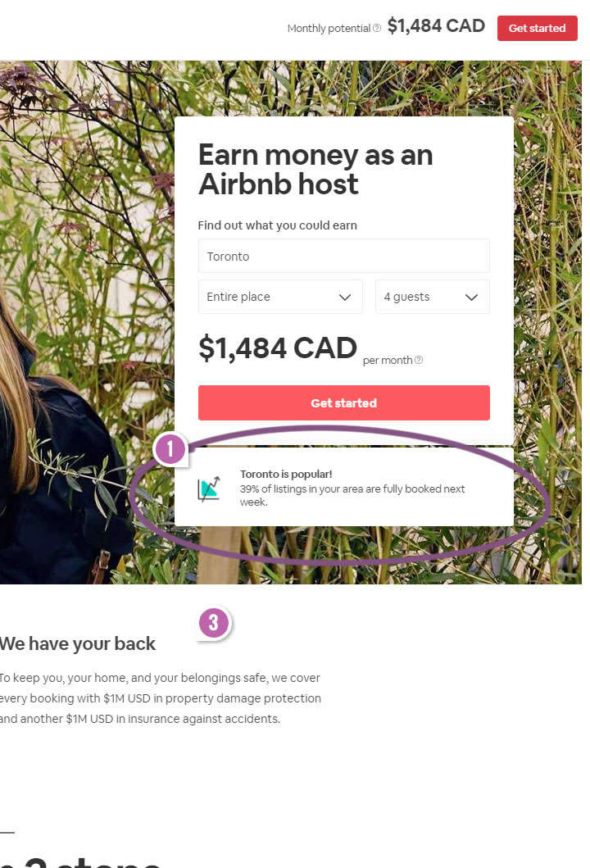Click the Find out what you could earn label
The image size is (590, 868).
pos(278,225)
